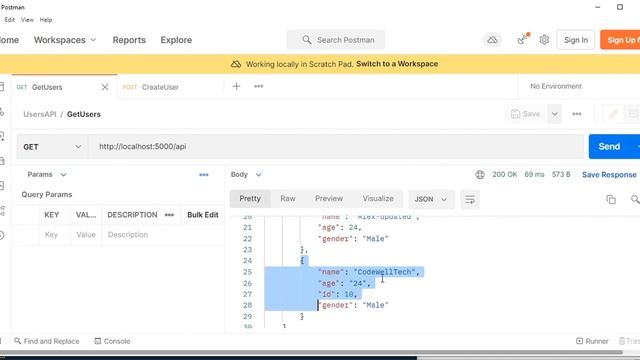Click the "gender": "Male" line 28
The image size is (640, 360).
353,305
